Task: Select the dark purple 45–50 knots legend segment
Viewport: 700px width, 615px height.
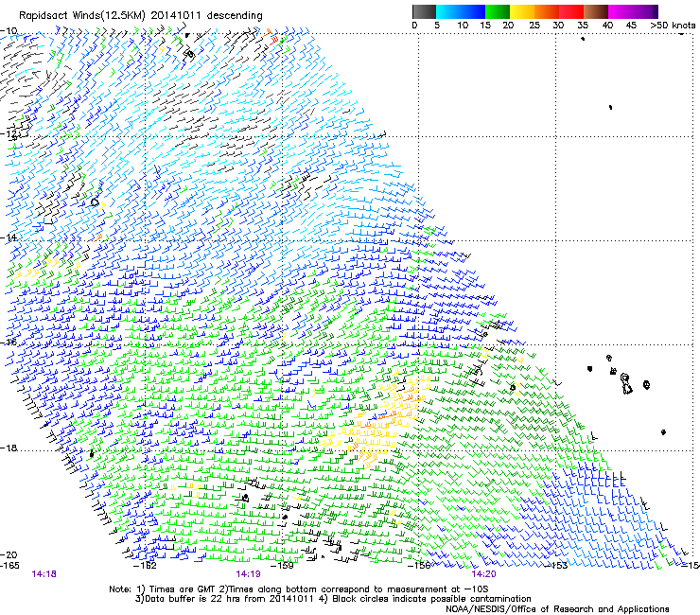Action: 645,11
